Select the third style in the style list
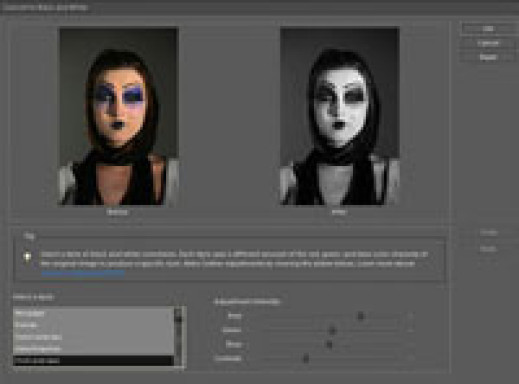Screen dimensions: 519x384 point(93,337)
